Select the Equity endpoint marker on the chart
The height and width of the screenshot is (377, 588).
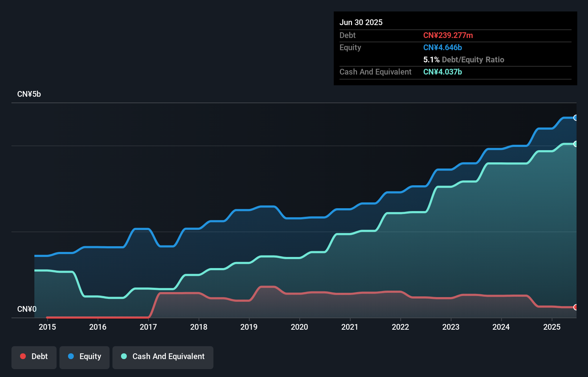(576, 118)
